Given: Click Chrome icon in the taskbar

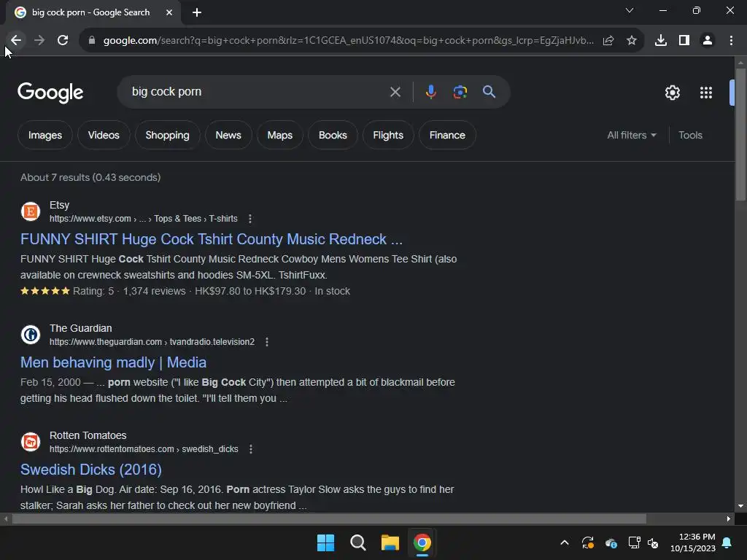Looking at the screenshot, I should (422, 542).
